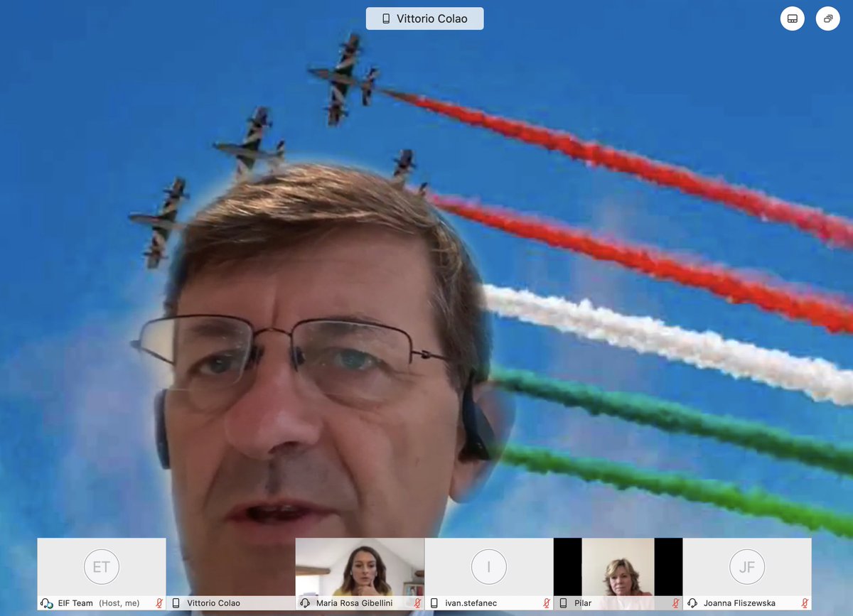Select the ivan.stefanec participant thumbnail
853x616 pixels.
point(489,574)
